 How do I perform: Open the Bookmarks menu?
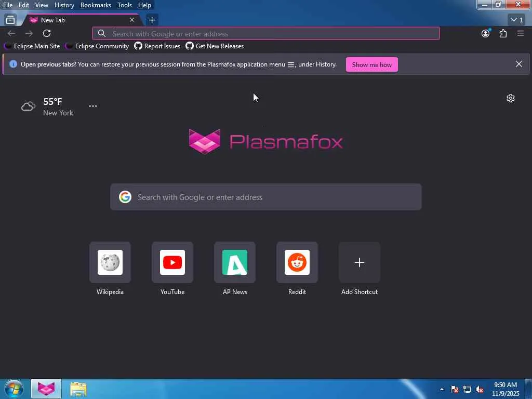click(96, 5)
